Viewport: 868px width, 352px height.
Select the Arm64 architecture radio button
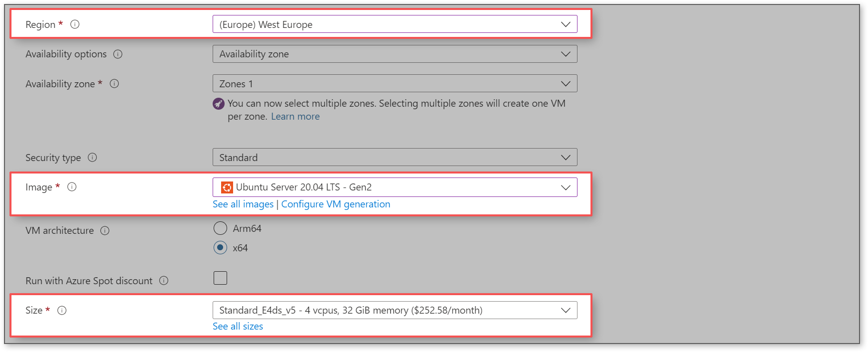coord(220,228)
